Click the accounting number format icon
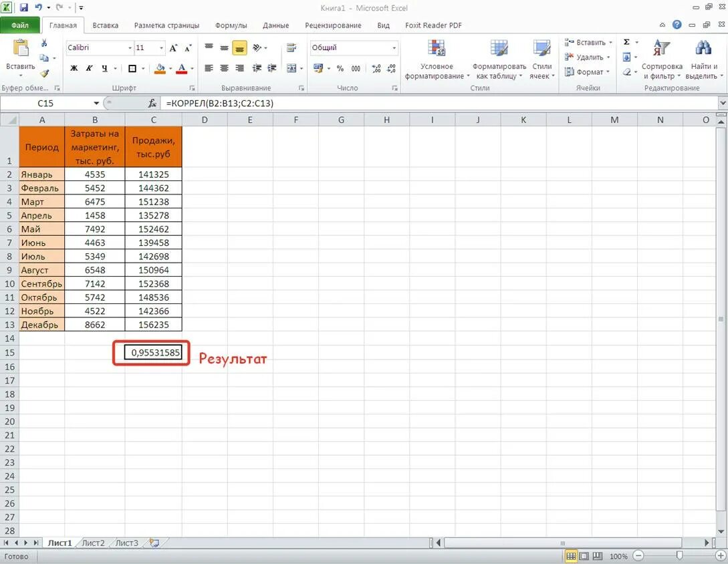The height and width of the screenshot is (564, 728). click(318, 69)
